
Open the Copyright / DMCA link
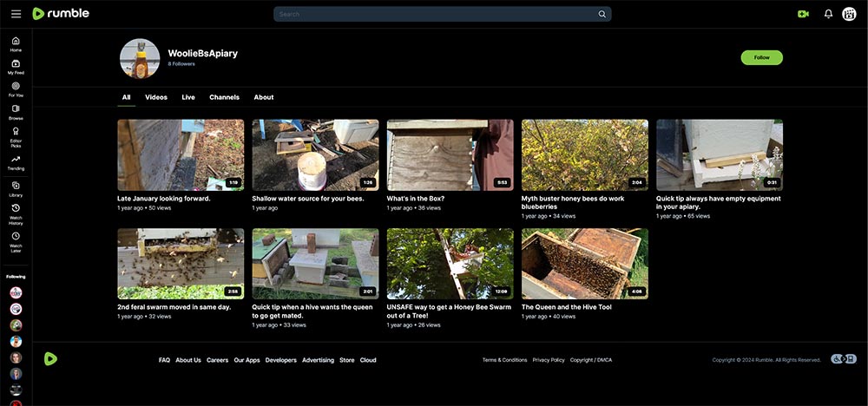coord(590,360)
